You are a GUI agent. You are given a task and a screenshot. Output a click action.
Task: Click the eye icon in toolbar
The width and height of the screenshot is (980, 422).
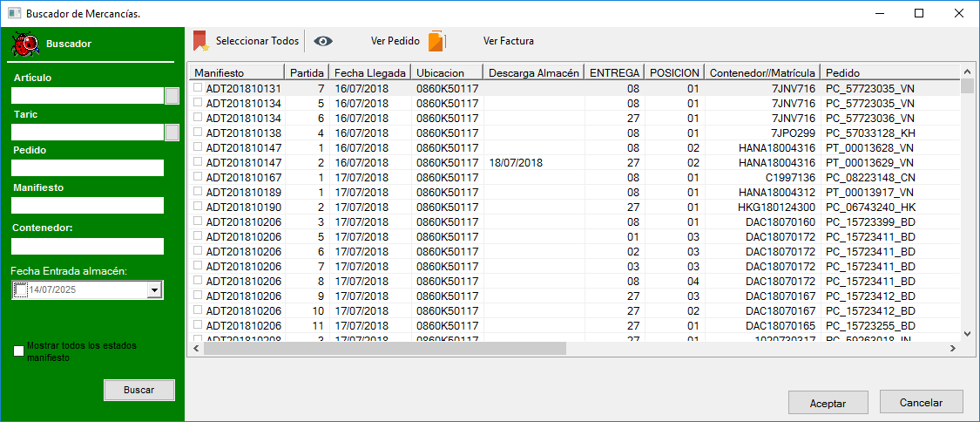coord(323,41)
